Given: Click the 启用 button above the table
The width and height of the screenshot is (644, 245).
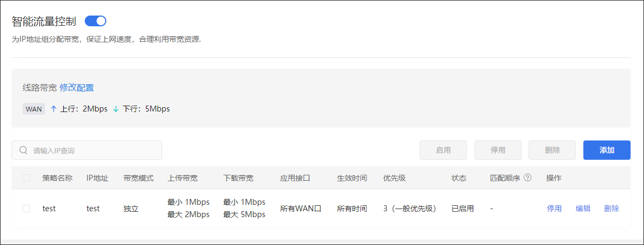Looking at the screenshot, I should click(x=443, y=150).
